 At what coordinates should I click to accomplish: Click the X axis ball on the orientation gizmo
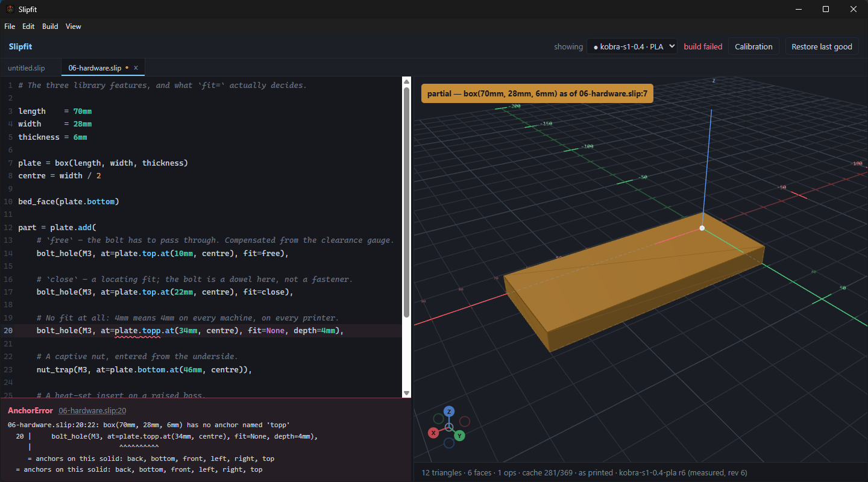click(x=433, y=433)
